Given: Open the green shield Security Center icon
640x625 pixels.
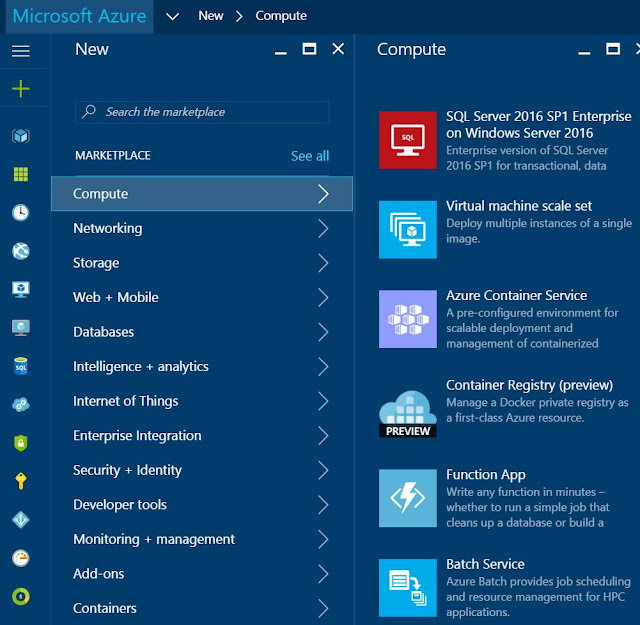Looking at the screenshot, I should tap(21, 443).
